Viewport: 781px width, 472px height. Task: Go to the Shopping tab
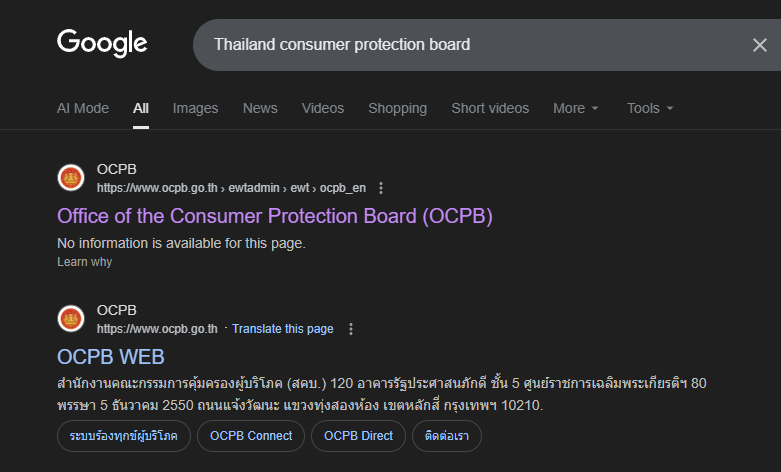click(x=397, y=108)
